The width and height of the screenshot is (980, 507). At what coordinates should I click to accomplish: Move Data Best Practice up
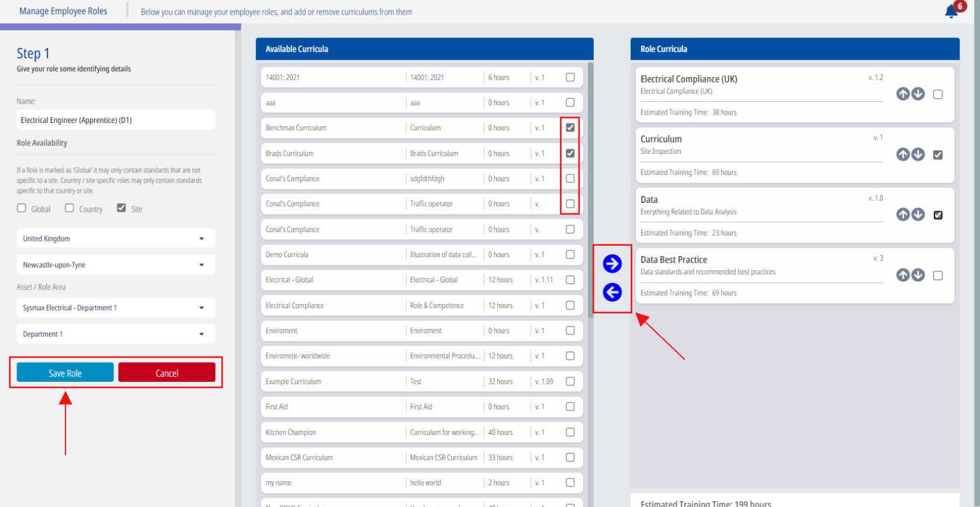point(903,275)
